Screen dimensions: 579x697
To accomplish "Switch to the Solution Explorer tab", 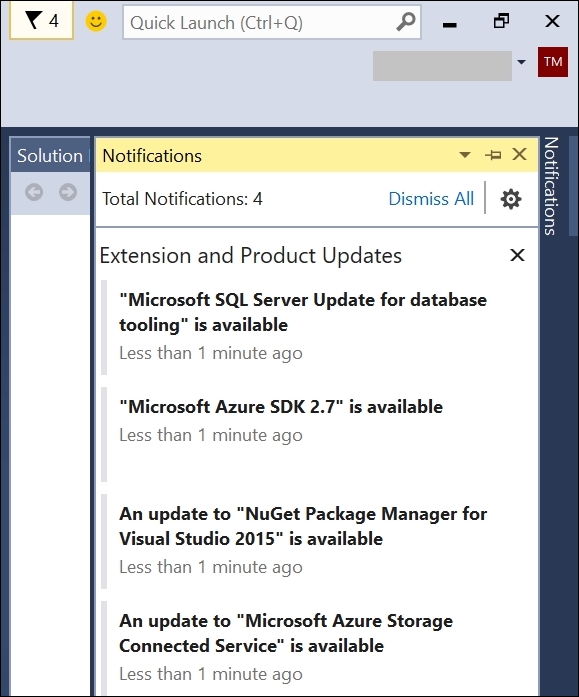I will point(50,156).
